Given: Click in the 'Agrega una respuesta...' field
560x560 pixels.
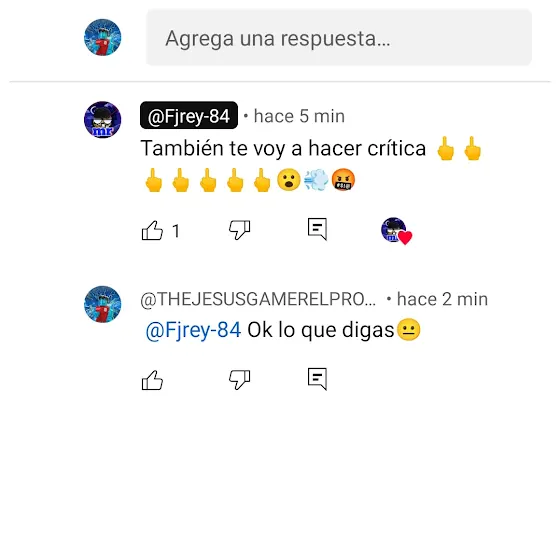Looking at the screenshot, I should coord(339,38).
